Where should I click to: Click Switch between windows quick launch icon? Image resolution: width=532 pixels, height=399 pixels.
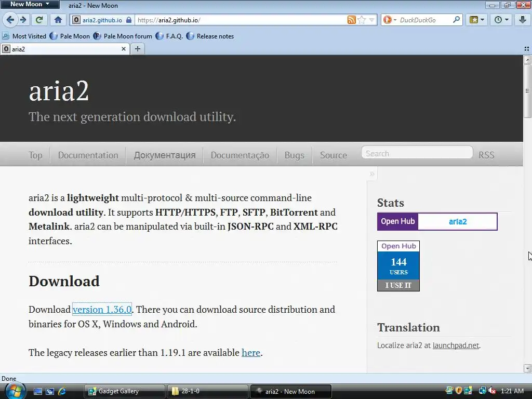pyautogui.click(x=50, y=391)
